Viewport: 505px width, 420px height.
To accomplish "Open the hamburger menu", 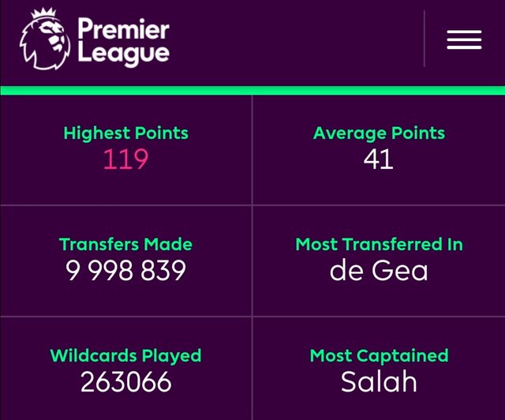I will (x=464, y=39).
